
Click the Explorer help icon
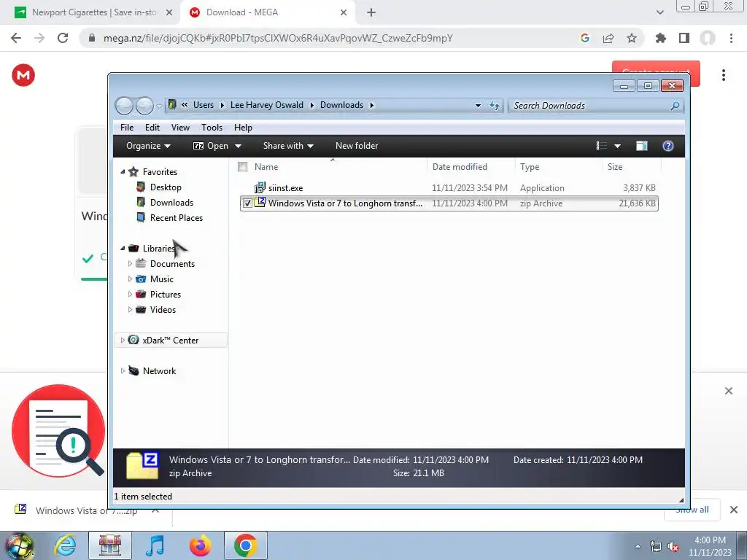(668, 146)
